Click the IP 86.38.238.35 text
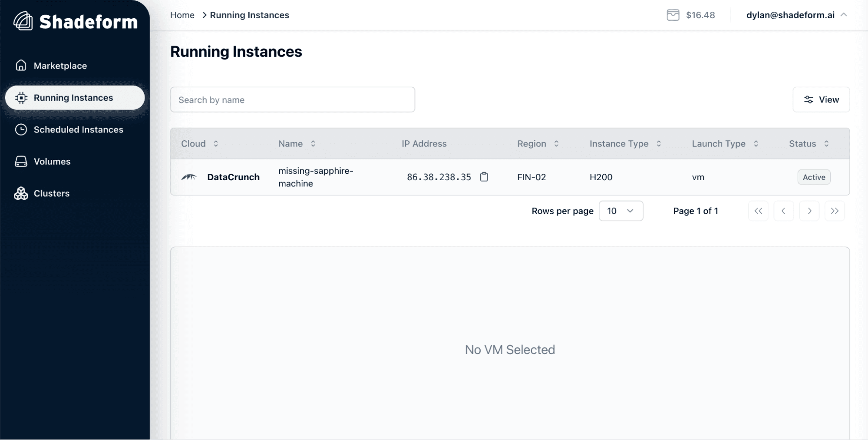The width and height of the screenshot is (868, 440). point(439,177)
